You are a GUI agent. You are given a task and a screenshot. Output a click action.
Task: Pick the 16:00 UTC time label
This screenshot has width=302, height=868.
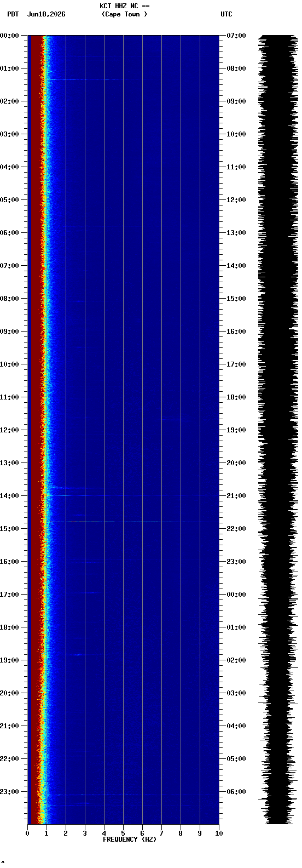(236, 332)
